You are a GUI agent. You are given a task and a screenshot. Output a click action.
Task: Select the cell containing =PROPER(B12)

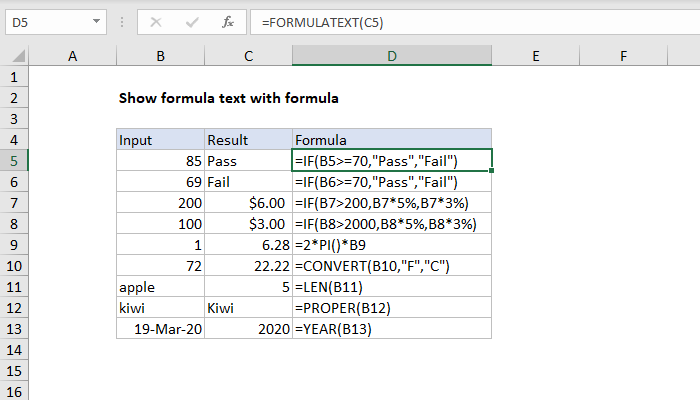392,307
